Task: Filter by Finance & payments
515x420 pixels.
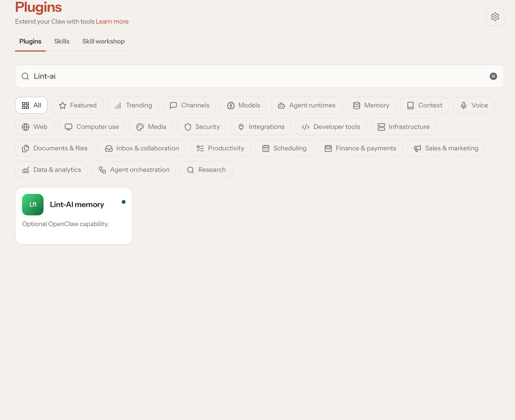Action: click(360, 148)
